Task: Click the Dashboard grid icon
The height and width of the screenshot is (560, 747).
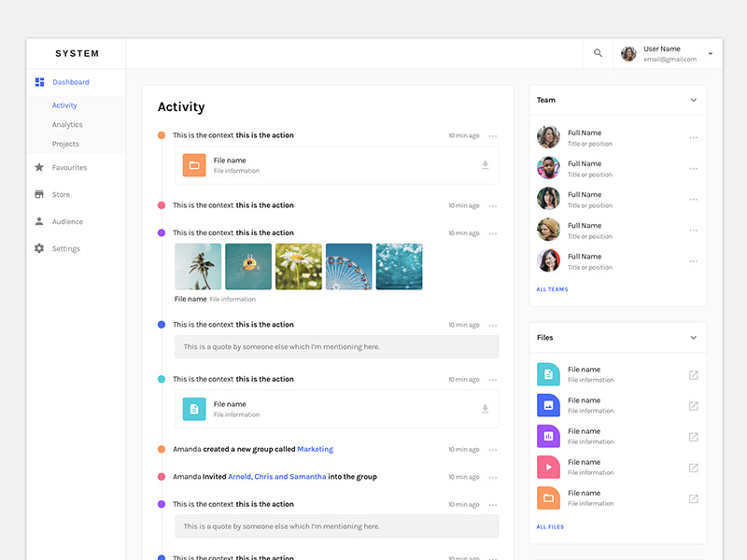Action: (x=39, y=82)
